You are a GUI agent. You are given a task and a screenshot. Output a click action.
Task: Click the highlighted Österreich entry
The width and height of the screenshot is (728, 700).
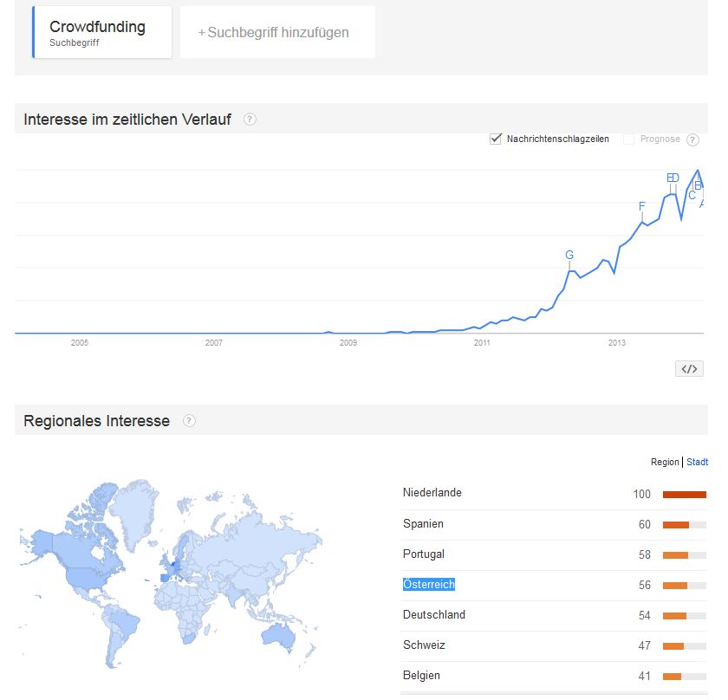click(x=428, y=584)
